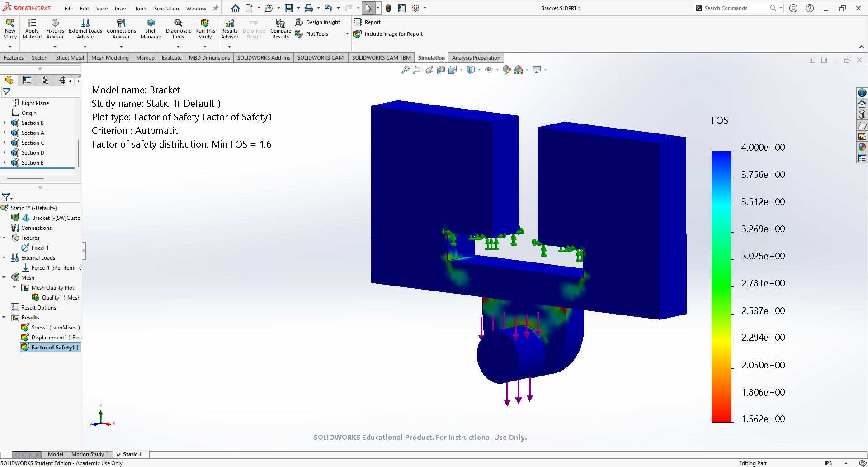
Task: Collapse the Fixtures folder
Action: (5, 238)
